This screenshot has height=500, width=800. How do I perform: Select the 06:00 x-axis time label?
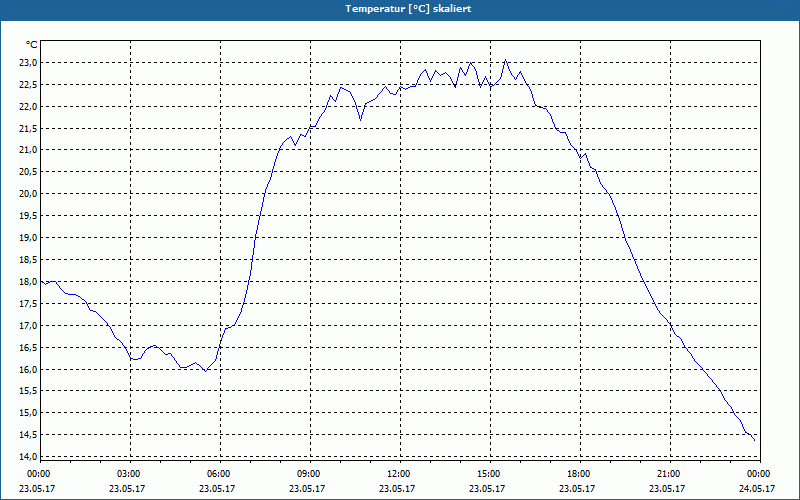point(218,474)
